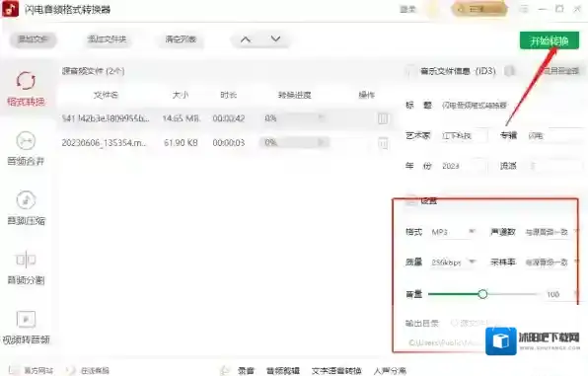Open the 人声分离 vocal separation tool
This screenshot has width=588, height=376.
point(390,371)
